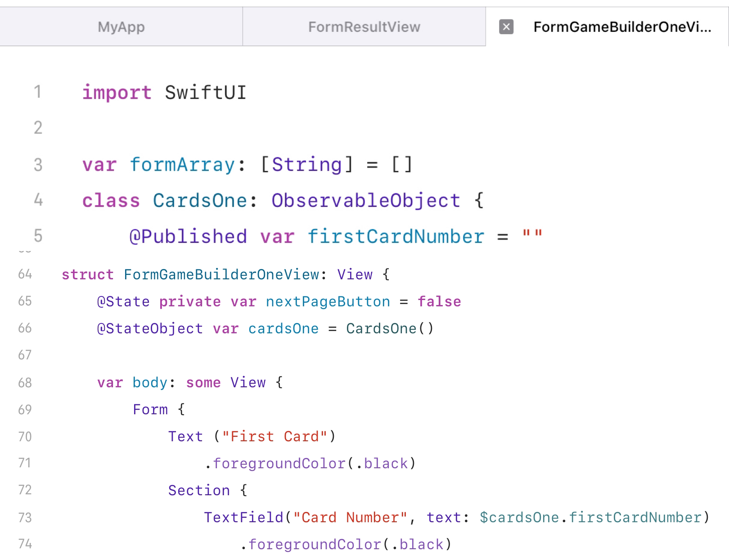Viewport: 729px width, 560px height.
Task: Select line number 64 in the gutter
Action: pyautogui.click(x=25, y=274)
